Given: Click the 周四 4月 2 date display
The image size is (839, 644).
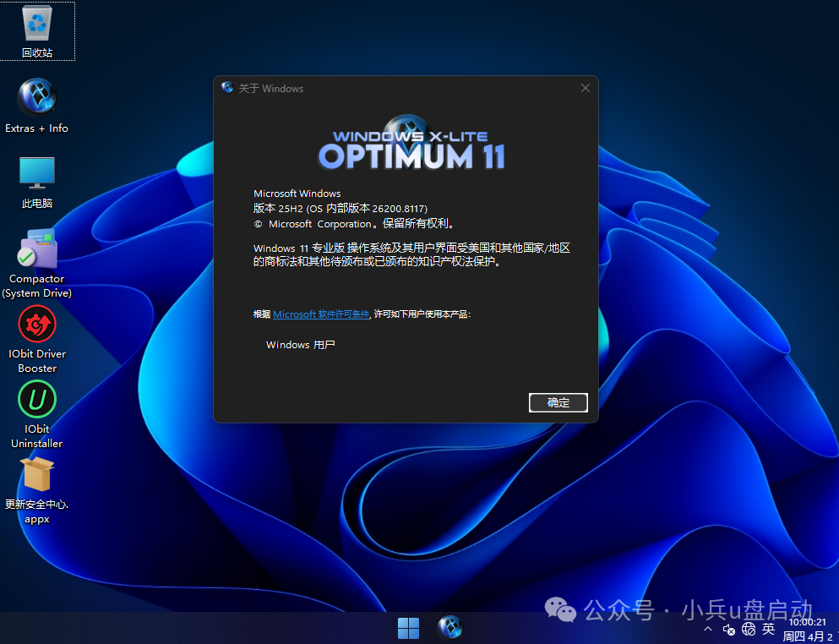Looking at the screenshot, I should pyautogui.click(x=808, y=636).
